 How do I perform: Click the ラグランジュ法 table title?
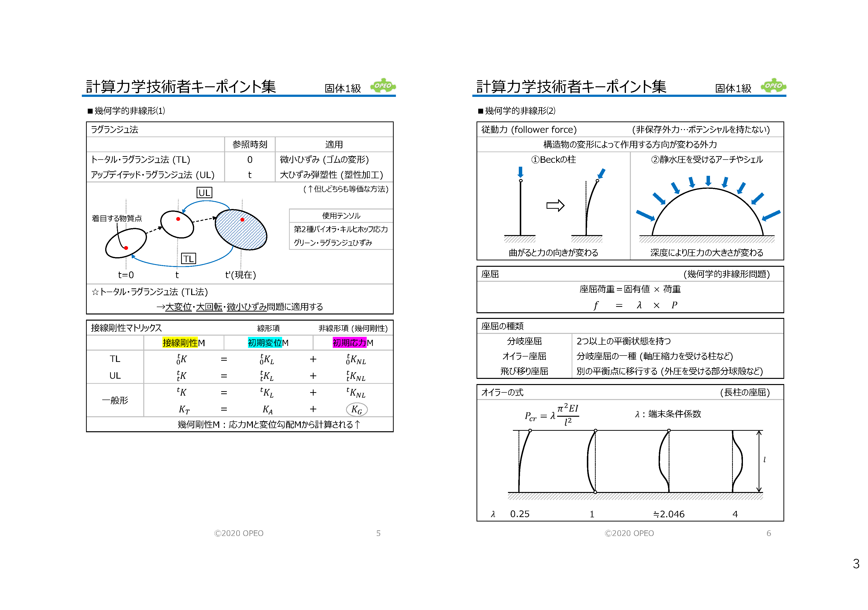click(115, 129)
